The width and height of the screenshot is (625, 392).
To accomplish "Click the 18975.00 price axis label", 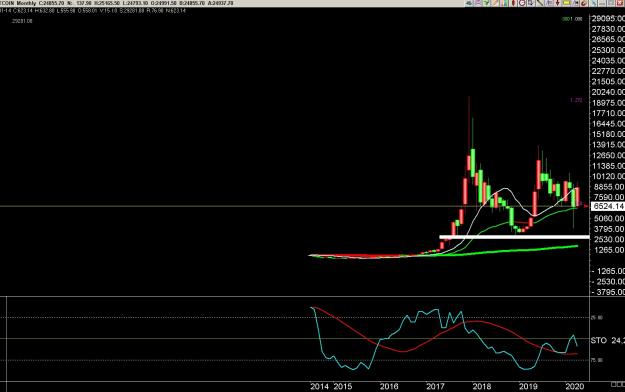I will coord(608,103).
